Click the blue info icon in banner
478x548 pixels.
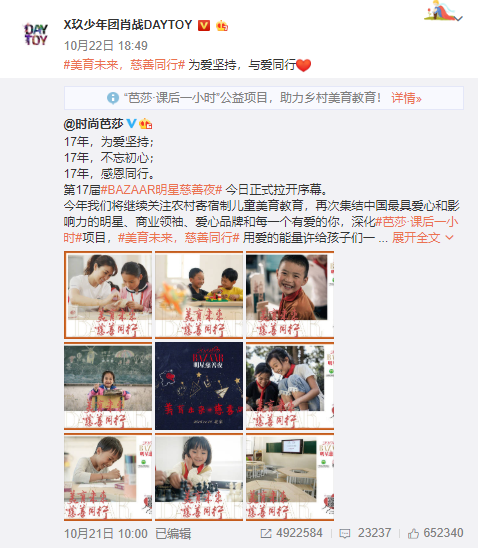[113, 98]
